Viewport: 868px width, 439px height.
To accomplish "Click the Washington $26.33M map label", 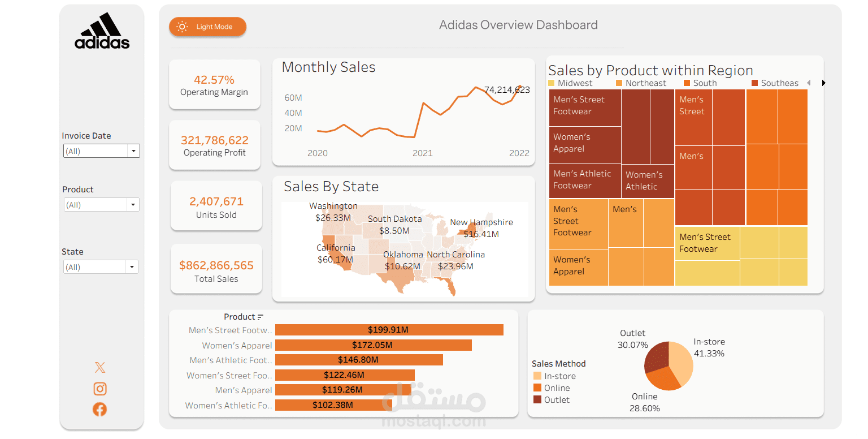I will pos(333,212).
